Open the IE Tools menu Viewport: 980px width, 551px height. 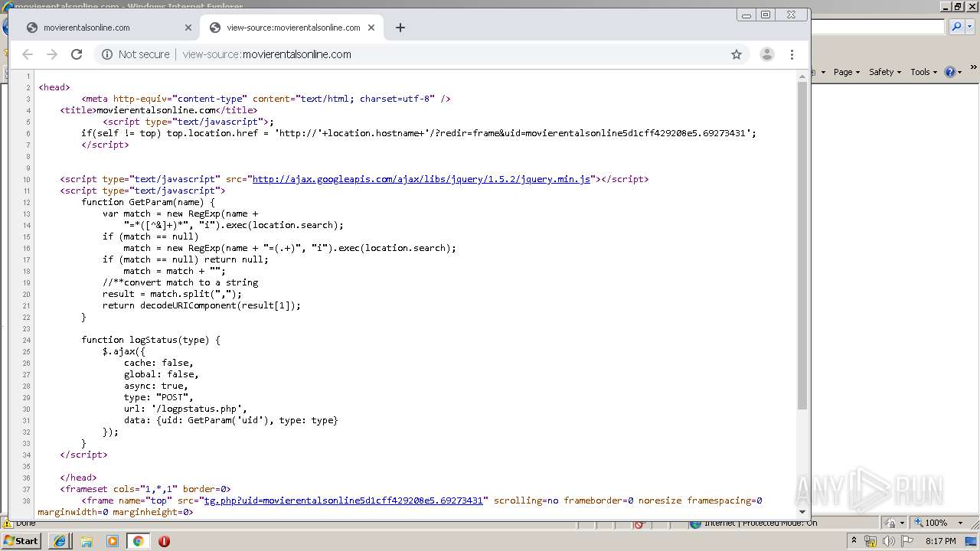point(924,72)
